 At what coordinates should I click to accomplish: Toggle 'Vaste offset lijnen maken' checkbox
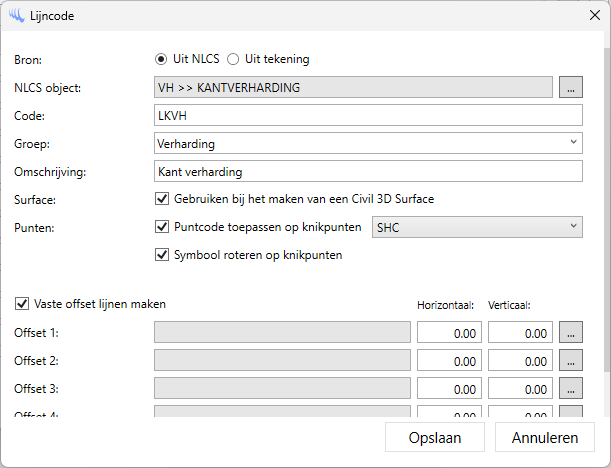pos(22,304)
